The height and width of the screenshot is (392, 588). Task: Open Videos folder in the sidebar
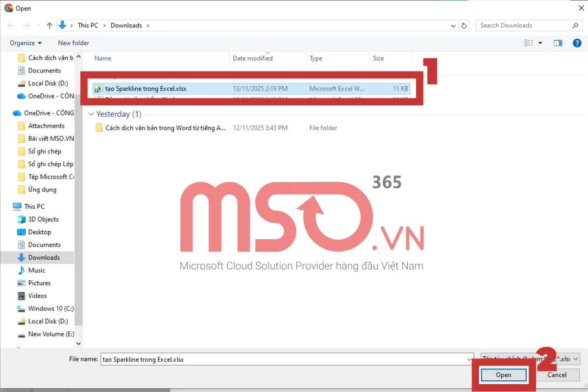38,295
